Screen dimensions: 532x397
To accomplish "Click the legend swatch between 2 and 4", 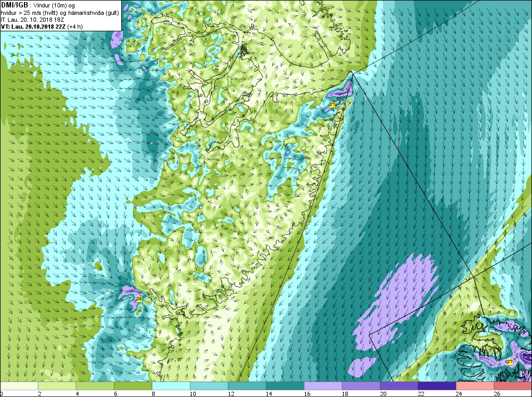I will click(x=57, y=386).
